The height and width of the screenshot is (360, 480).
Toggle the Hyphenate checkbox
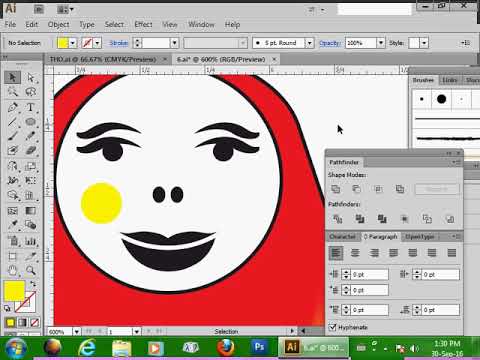pyautogui.click(x=332, y=327)
